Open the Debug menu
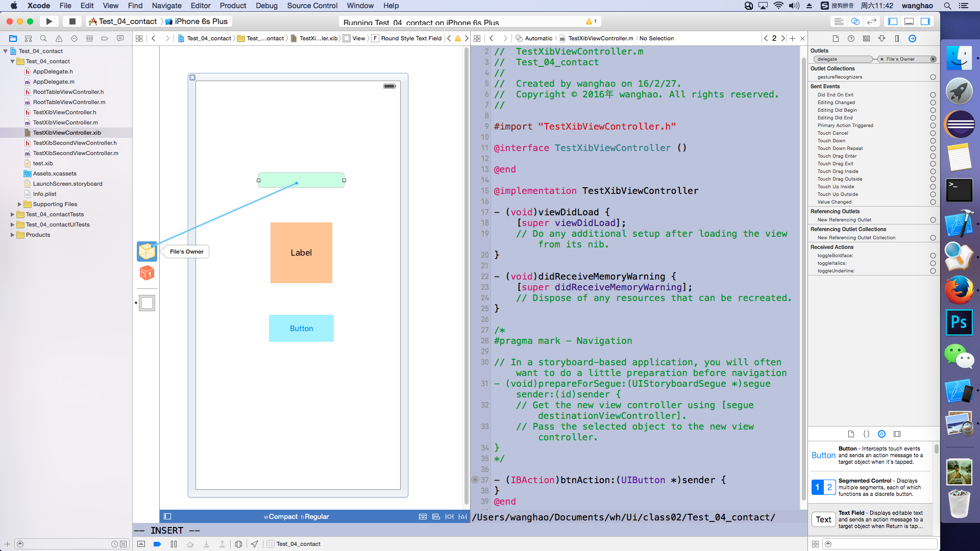Viewport: 980px width, 551px height. (x=266, y=6)
